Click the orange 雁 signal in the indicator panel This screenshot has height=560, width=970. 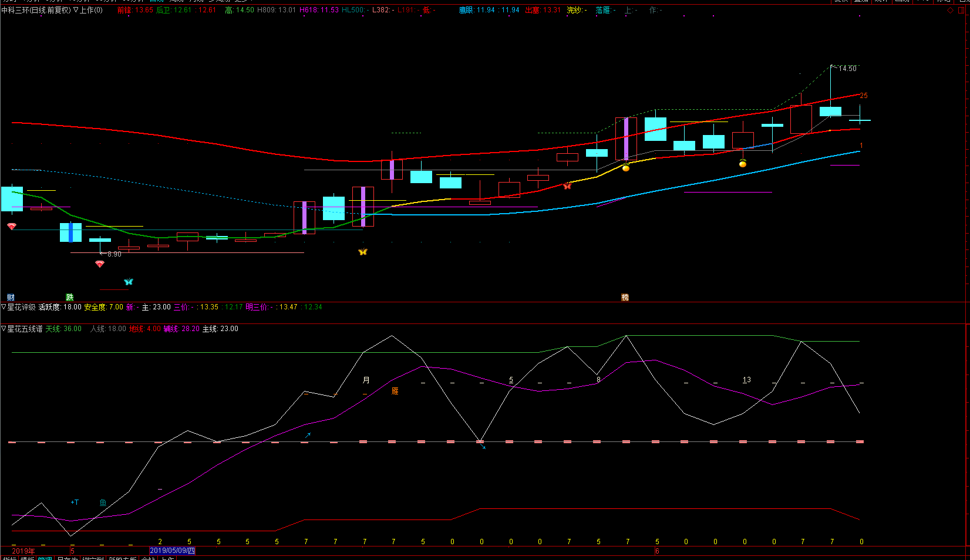[x=395, y=391]
